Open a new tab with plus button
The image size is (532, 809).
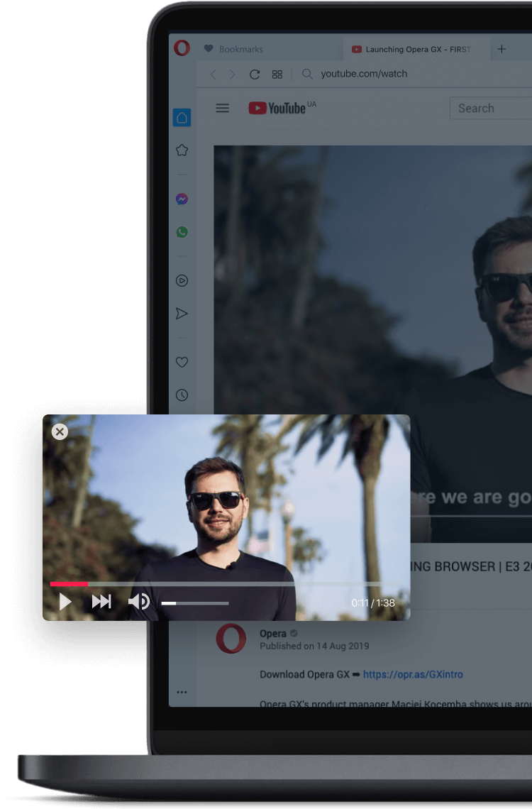click(x=501, y=49)
